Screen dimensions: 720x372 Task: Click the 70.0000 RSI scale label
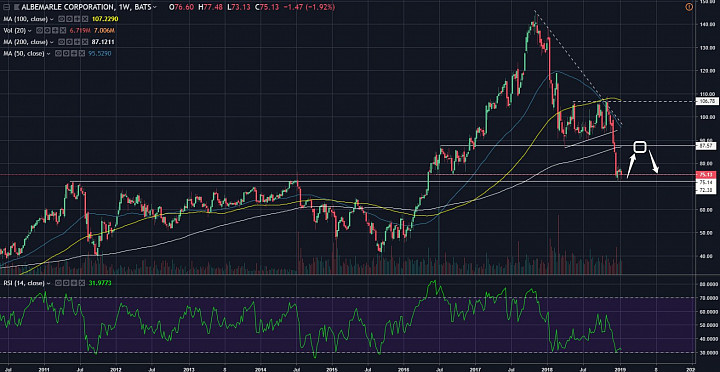coord(708,298)
